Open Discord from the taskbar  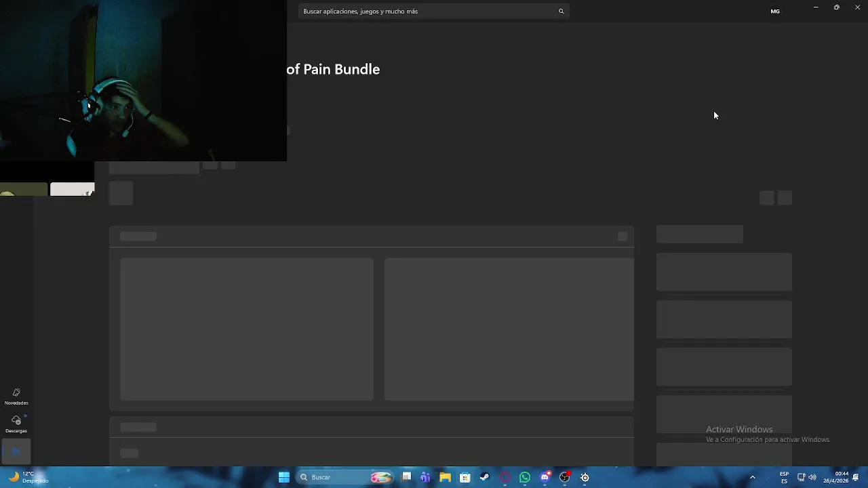click(x=545, y=477)
